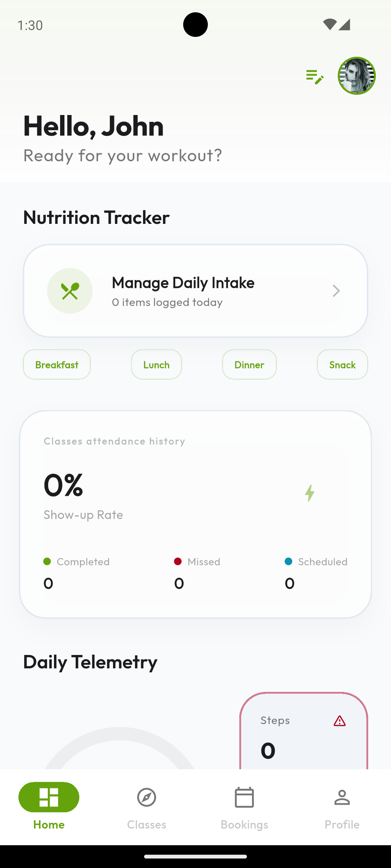The image size is (391, 868).
Task: Tap the edit list icon near avatar
Action: tap(314, 77)
